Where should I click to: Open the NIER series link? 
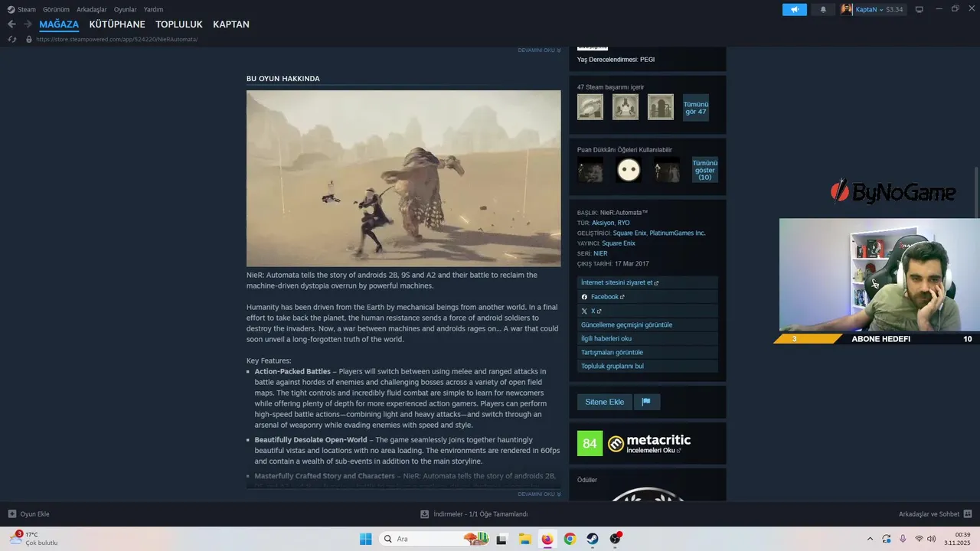[x=600, y=253]
